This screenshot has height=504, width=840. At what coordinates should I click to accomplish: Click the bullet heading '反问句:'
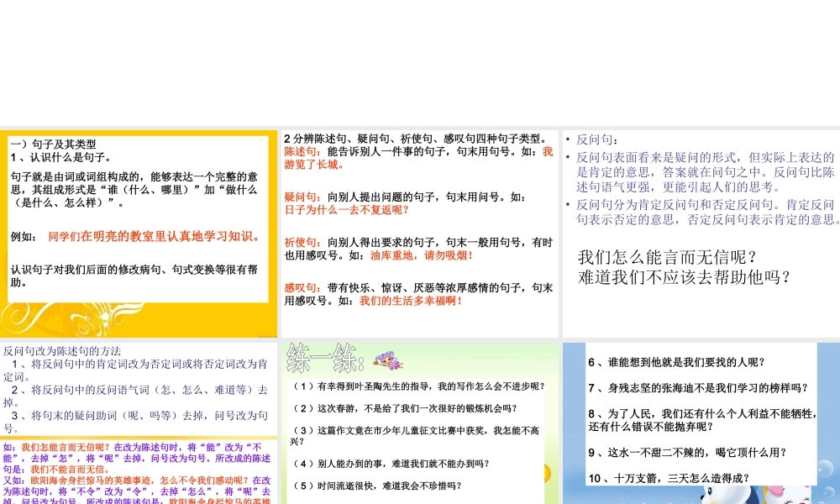click(x=597, y=139)
